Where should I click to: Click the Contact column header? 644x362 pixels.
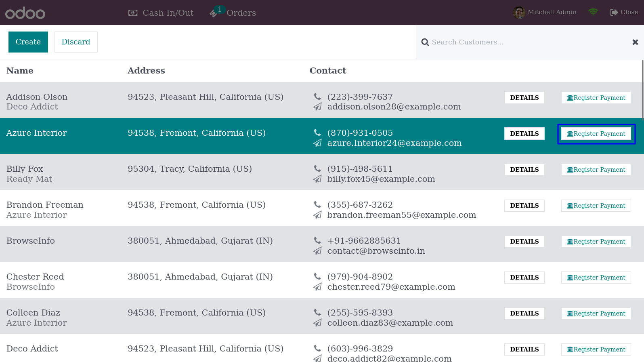pyautogui.click(x=328, y=71)
